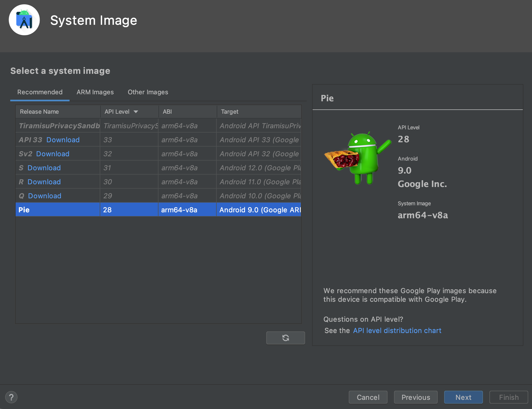The height and width of the screenshot is (409, 532).
Task: Switch to the ARM Images tab
Action: tap(95, 92)
